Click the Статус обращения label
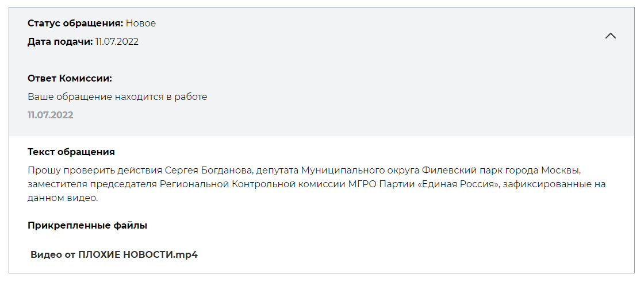This screenshot has width=644, height=282. (x=75, y=24)
